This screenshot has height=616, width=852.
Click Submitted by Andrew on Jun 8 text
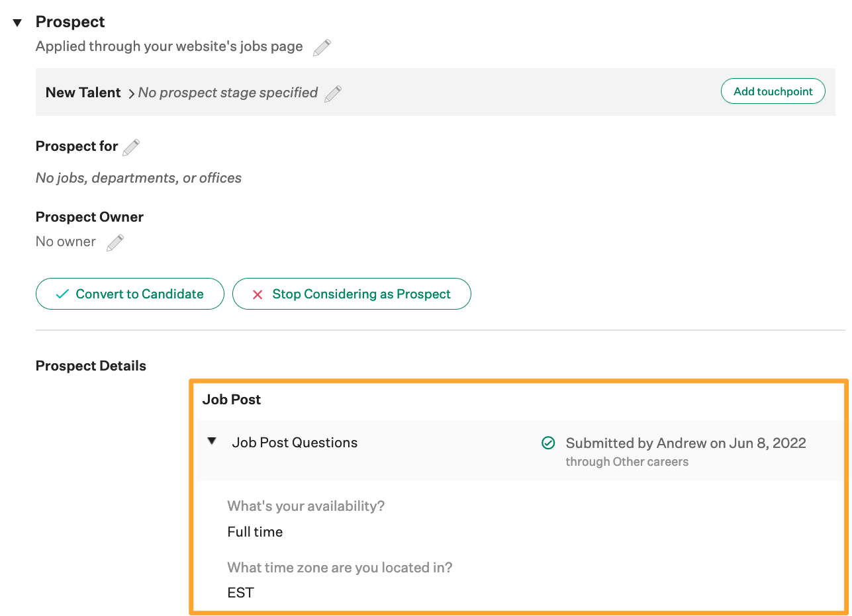(685, 443)
